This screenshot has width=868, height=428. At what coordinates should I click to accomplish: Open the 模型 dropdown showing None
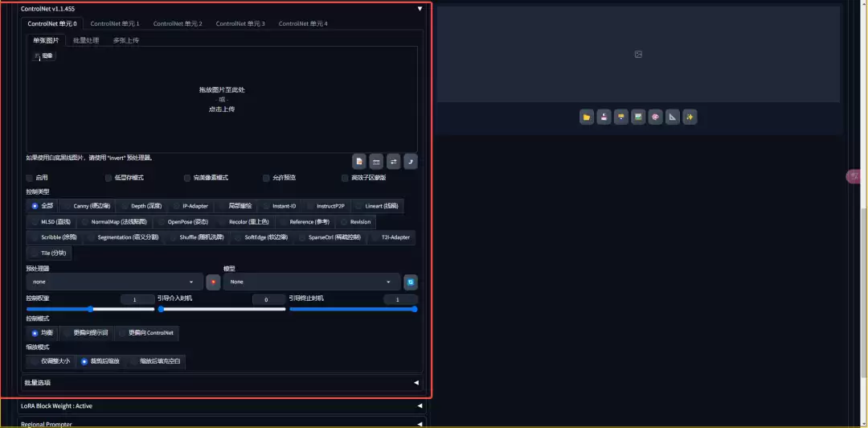tap(312, 282)
